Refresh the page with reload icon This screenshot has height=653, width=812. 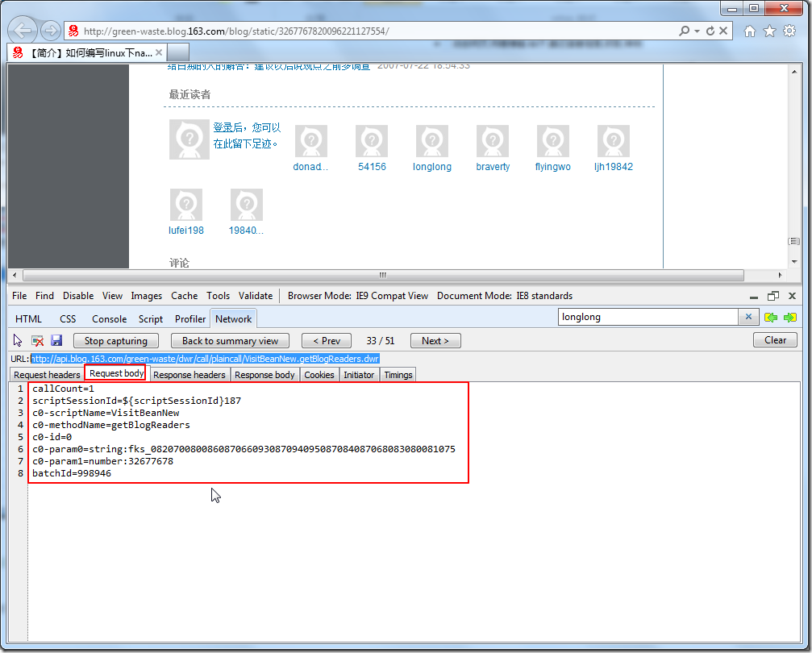pyautogui.click(x=710, y=31)
